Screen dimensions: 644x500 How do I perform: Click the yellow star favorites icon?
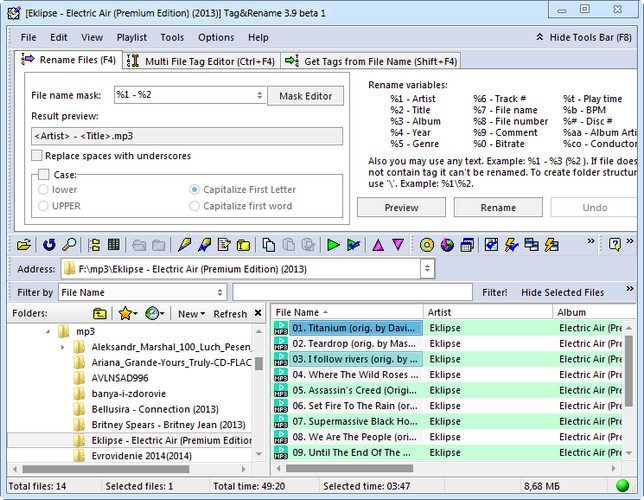point(125,314)
